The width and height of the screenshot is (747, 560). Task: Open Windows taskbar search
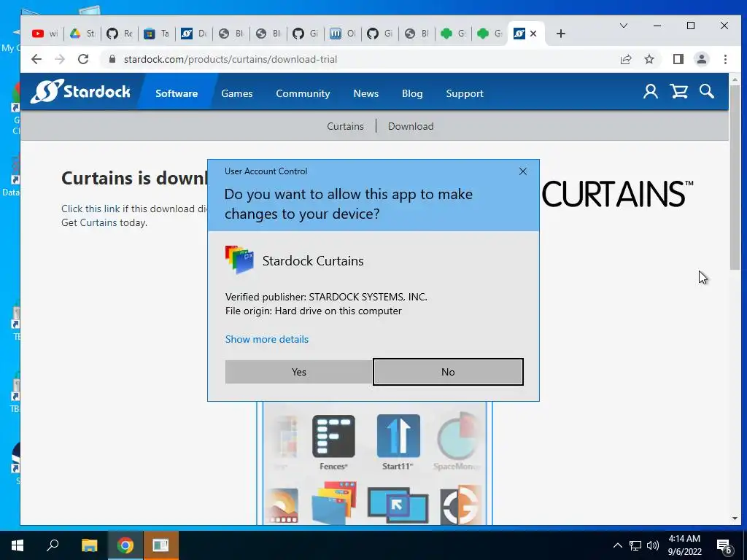tap(53, 545)
